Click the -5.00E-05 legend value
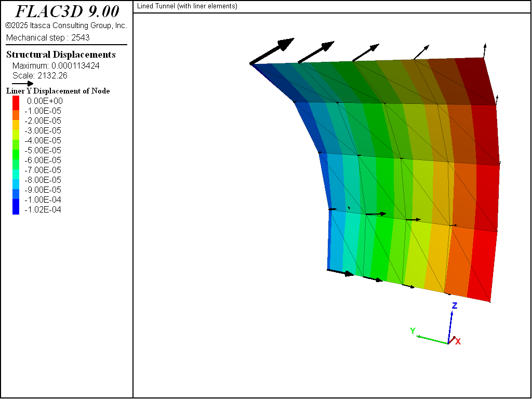Viewport: 532px width, 399px height. click(x=43, y=150)
